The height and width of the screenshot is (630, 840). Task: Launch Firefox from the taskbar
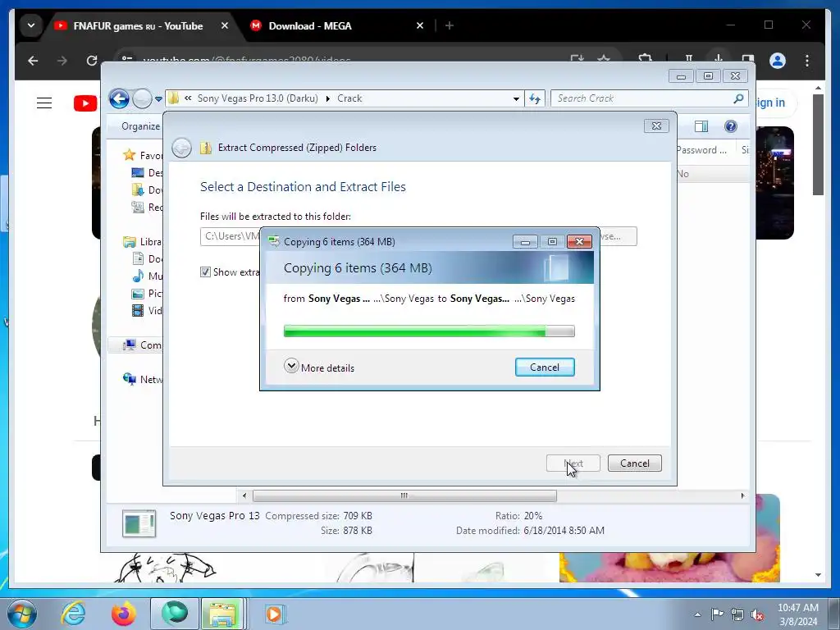point(124,614)
